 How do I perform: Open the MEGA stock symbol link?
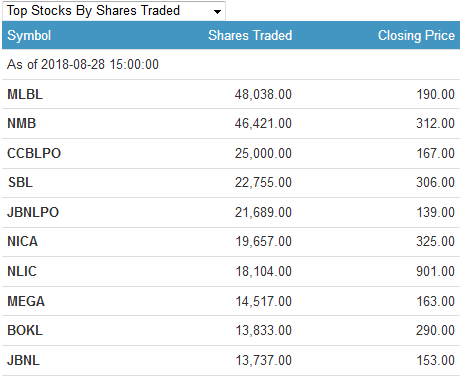pyautogui.click(x=26, y=301)
